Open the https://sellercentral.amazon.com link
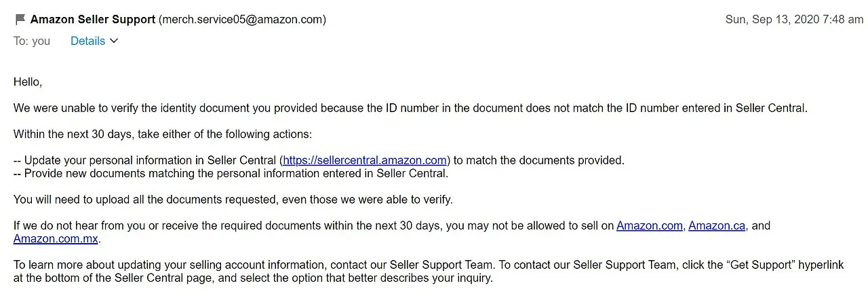Viewport: 868px width, 292px height. tap(365, 161)
